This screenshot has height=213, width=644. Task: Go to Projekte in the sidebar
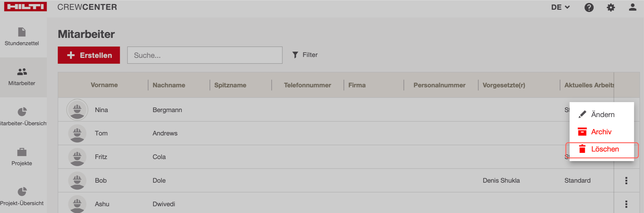click(x=22, y=157)
